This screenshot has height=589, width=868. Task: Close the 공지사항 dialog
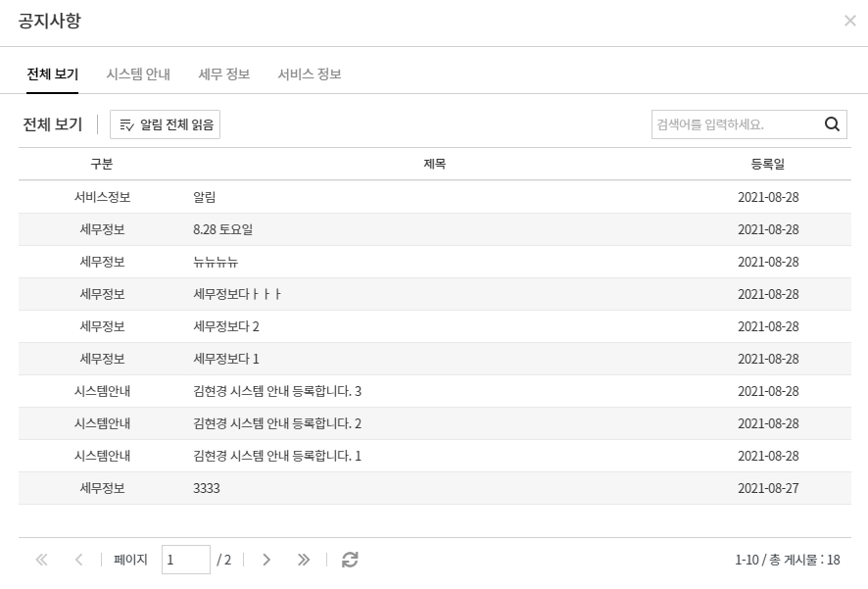point(849,21)
